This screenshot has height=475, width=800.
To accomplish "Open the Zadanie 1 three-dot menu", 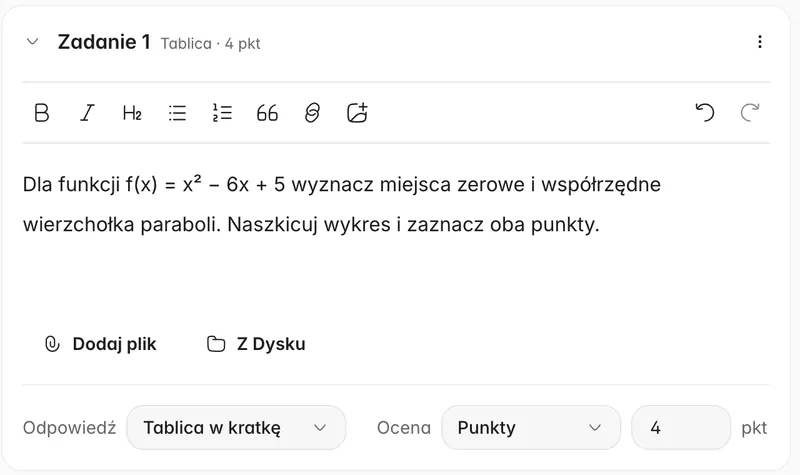I will pos(760,42).
